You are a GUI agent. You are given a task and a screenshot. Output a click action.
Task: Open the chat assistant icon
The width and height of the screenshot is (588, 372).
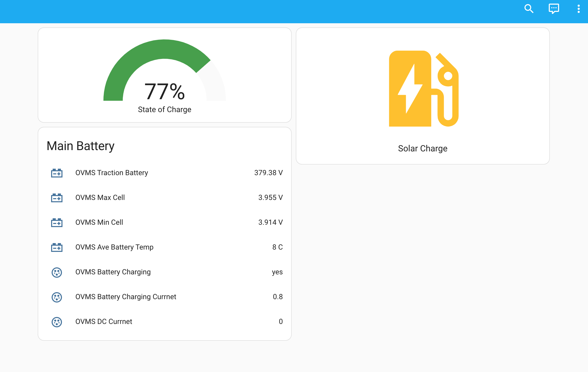pyautogui.click(x=554, y=9)
